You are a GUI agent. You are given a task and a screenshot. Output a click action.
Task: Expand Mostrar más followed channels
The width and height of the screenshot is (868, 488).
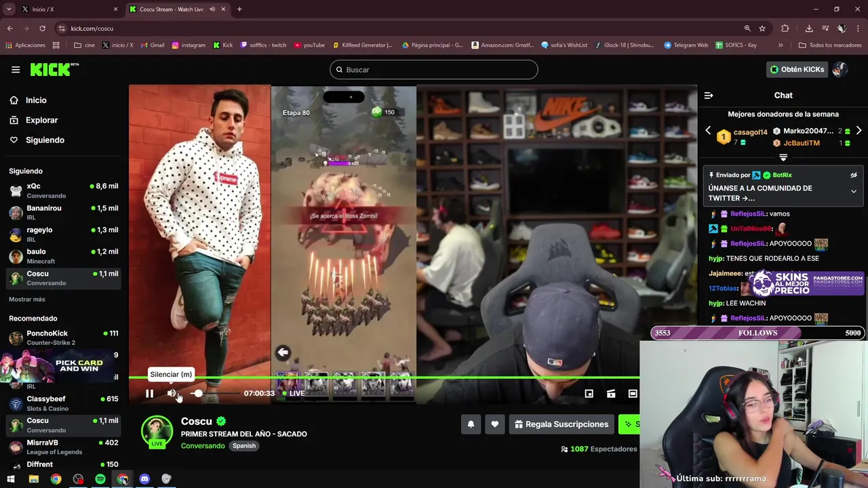point(27,299)
